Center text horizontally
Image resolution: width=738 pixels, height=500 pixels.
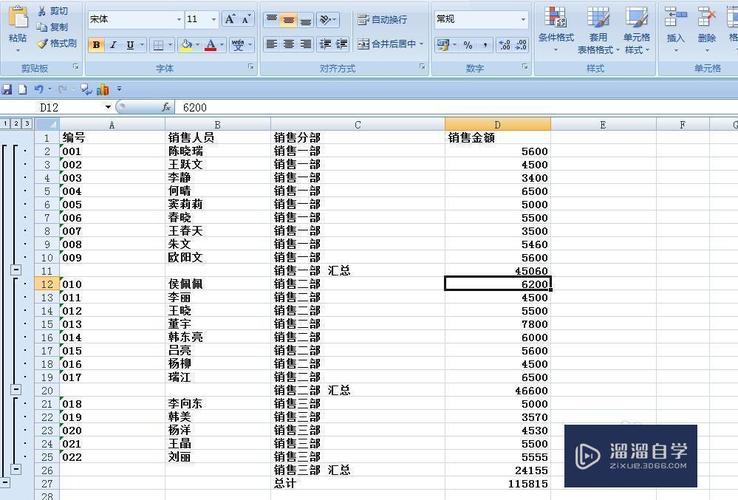289,44
